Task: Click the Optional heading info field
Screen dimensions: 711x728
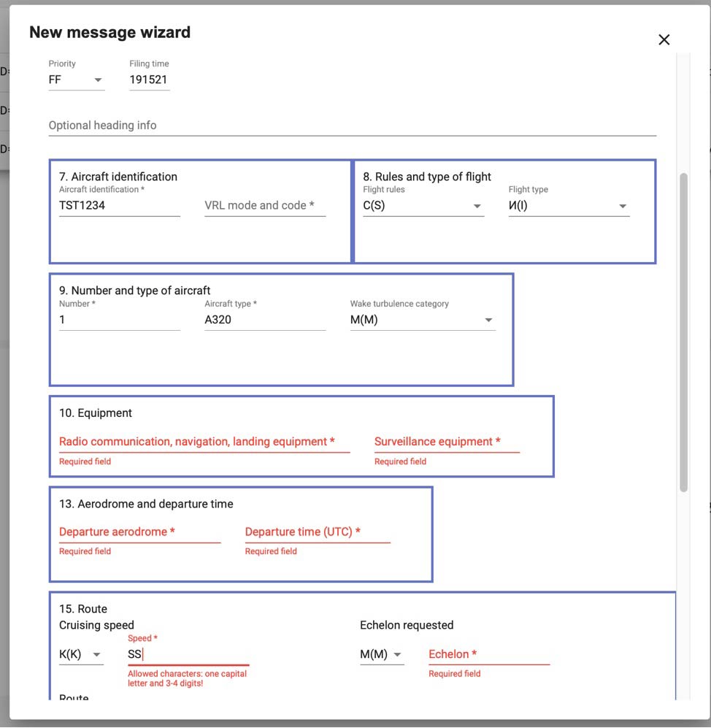Action: click(x=352, y=126)
